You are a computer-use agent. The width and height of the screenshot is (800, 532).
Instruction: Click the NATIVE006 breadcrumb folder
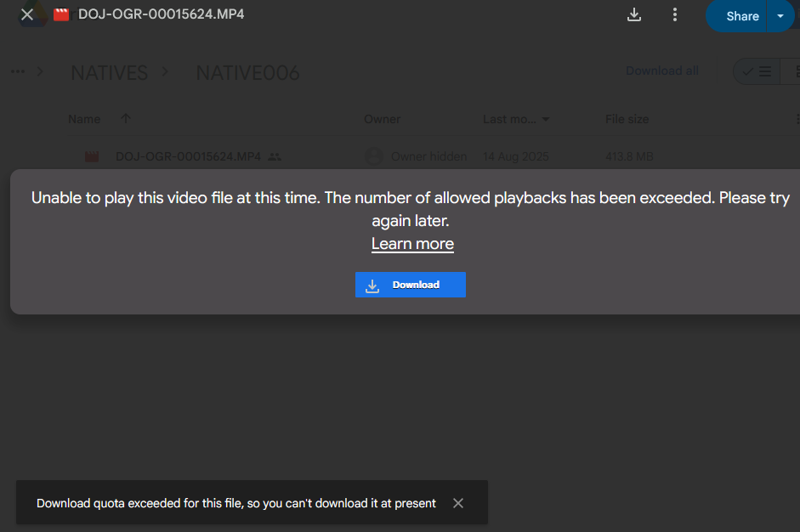point(248,73)
